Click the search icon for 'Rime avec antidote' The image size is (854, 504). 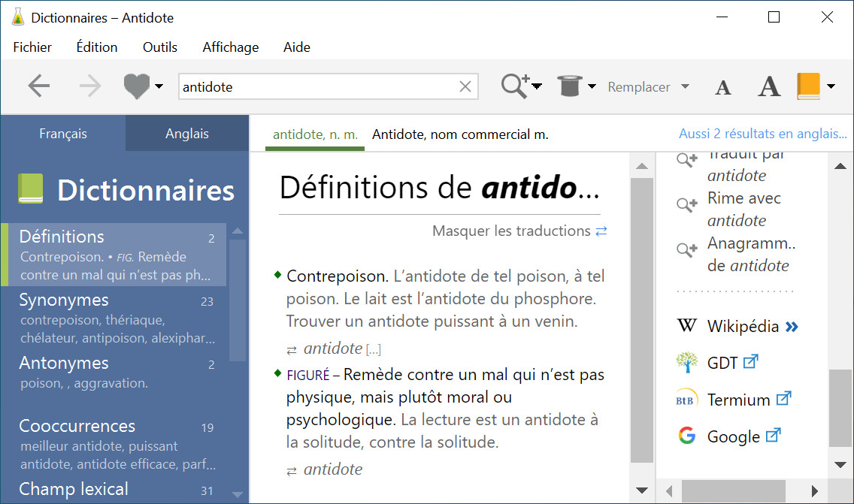687,205
